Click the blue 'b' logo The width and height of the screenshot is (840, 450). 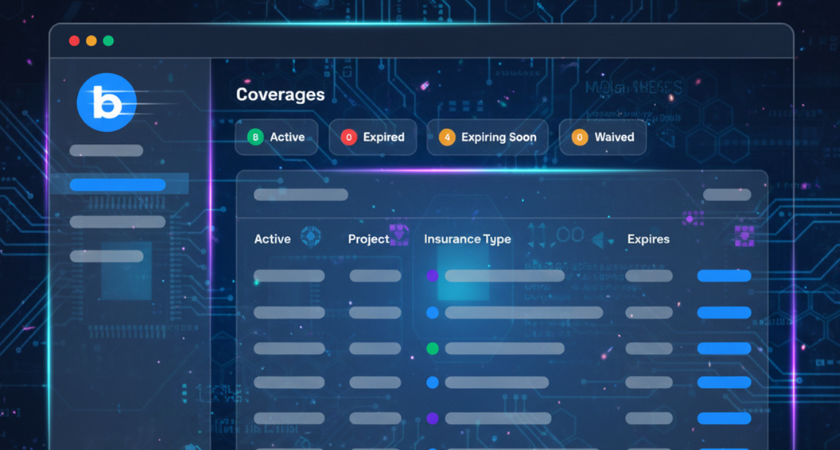(107, 102)
